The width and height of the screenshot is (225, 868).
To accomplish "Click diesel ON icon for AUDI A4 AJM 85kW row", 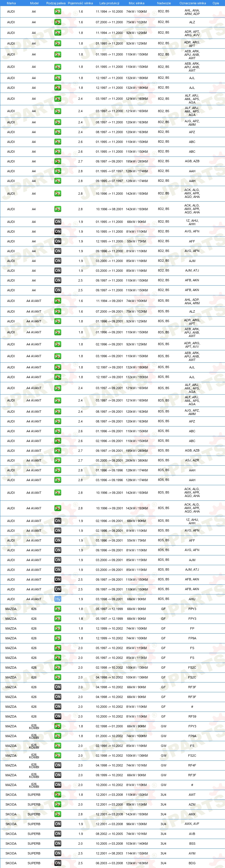I will click(x=58, y=261).
